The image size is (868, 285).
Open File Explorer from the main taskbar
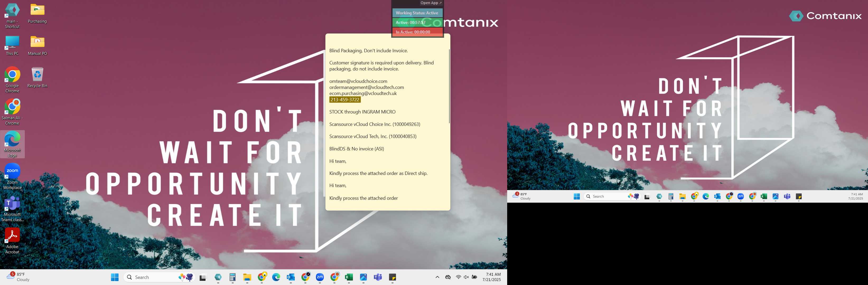click(x=247, y=277)
